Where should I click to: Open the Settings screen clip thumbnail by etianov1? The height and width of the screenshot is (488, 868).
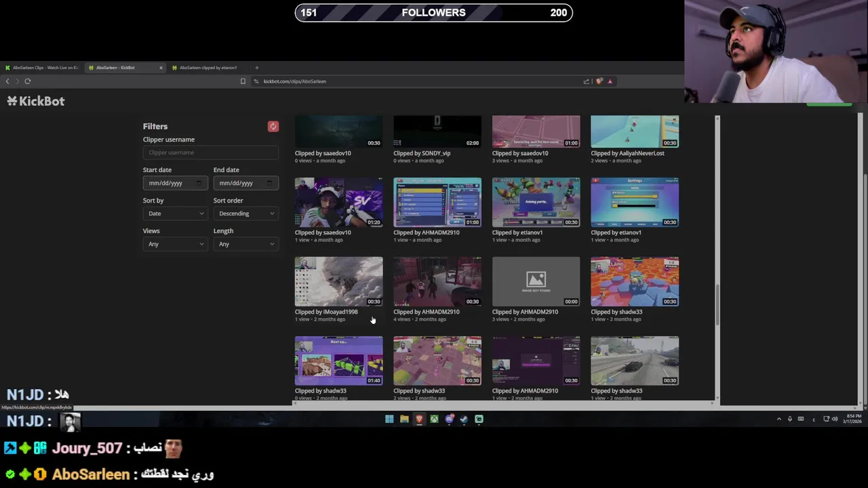[635, 202]
